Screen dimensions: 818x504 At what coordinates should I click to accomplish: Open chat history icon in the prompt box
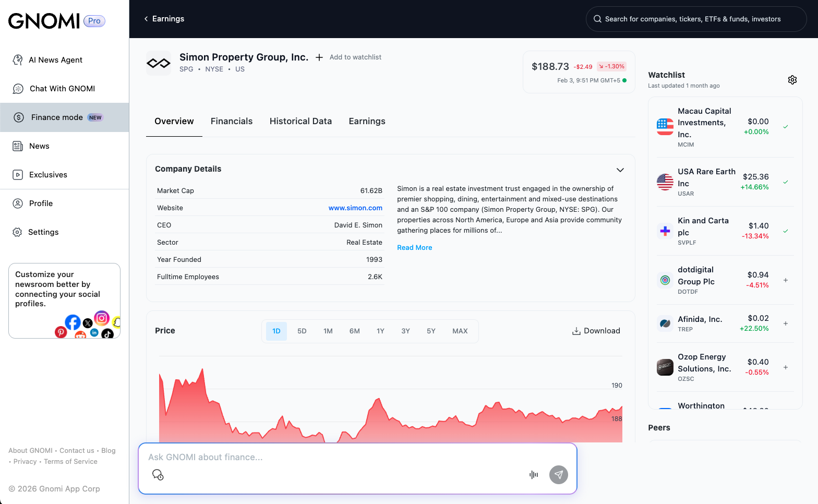pyautogui.click(x=158, y=475)
